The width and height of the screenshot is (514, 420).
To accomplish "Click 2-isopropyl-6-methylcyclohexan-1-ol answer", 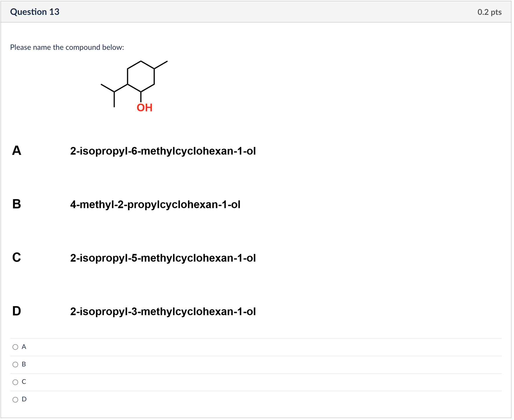I will (x=163, y=151).
